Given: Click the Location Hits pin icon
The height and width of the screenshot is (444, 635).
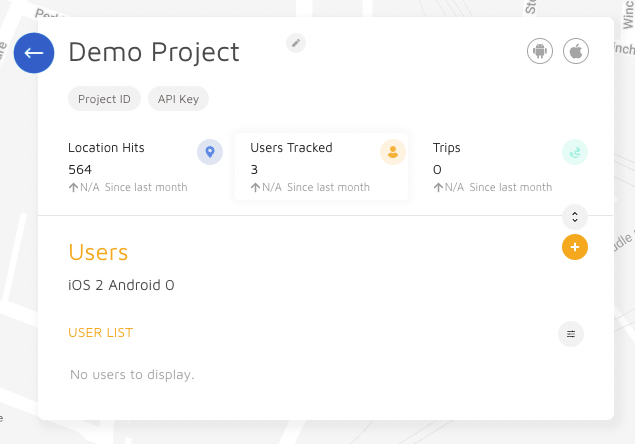Looking at the screenshot, I should 210,152.
